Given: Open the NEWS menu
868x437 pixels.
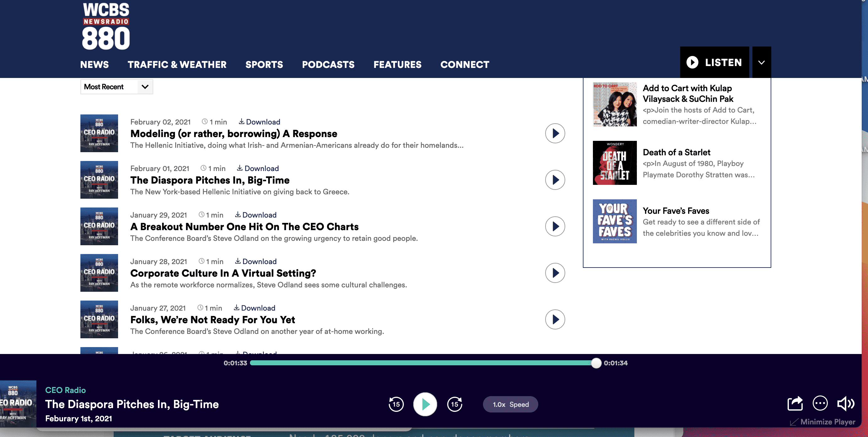Looking at the screenshot, I should coord(94,64).
